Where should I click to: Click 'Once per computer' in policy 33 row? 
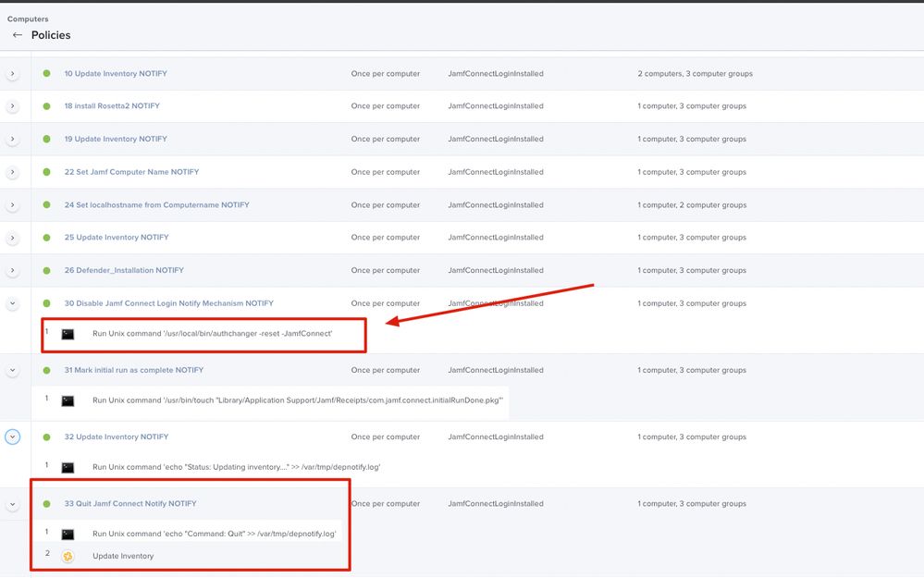coord(386,504)
